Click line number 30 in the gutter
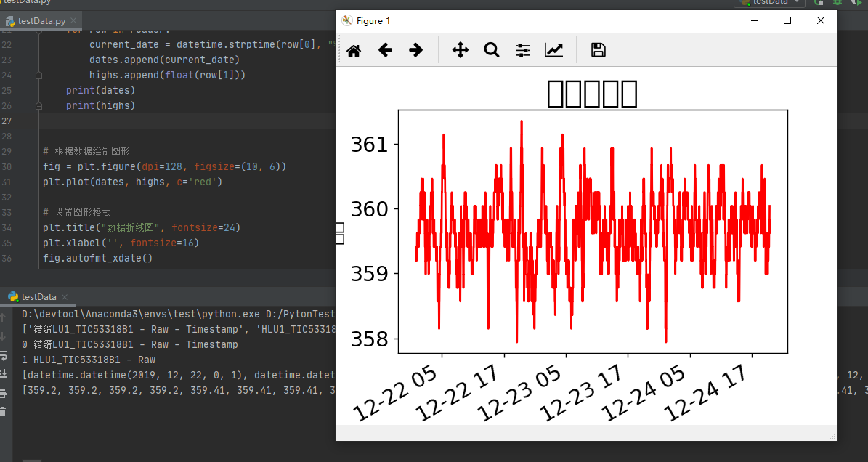The height and width of the screenshot is (462, 868). click(7, 166)
